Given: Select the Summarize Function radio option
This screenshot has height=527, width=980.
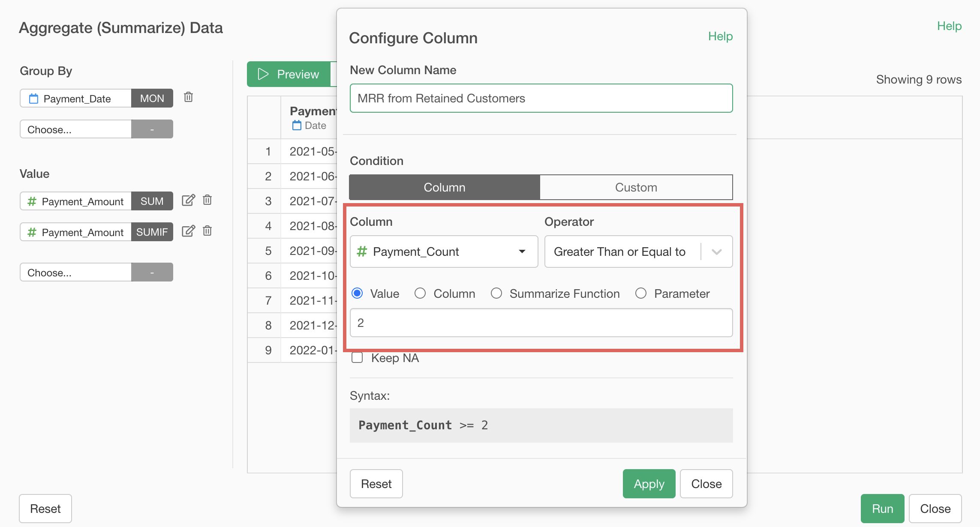Looking at the screenshot, I should pos(496,293).
